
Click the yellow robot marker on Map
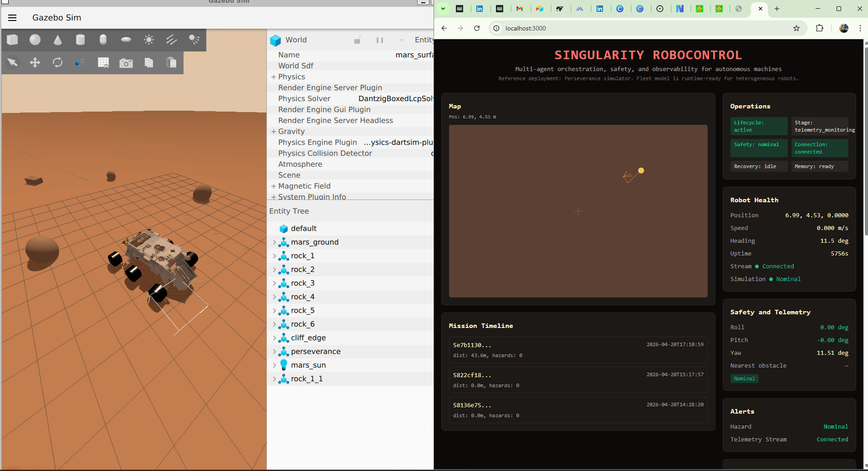pos(641,171)
